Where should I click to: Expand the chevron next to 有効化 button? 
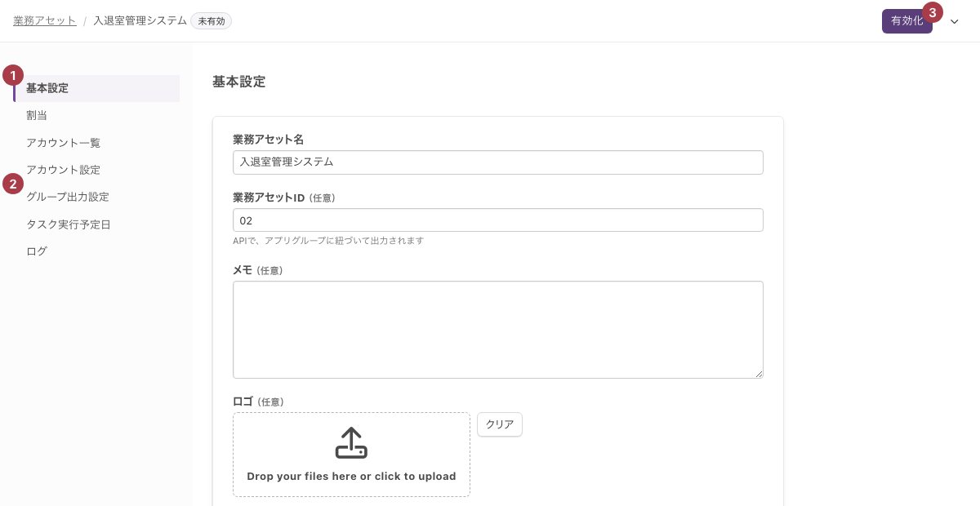coord(955,22)
